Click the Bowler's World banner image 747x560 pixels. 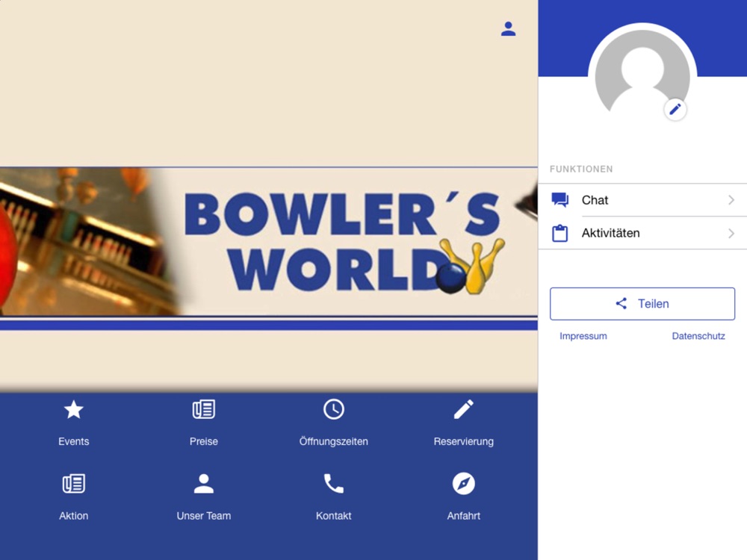[269, 241]
